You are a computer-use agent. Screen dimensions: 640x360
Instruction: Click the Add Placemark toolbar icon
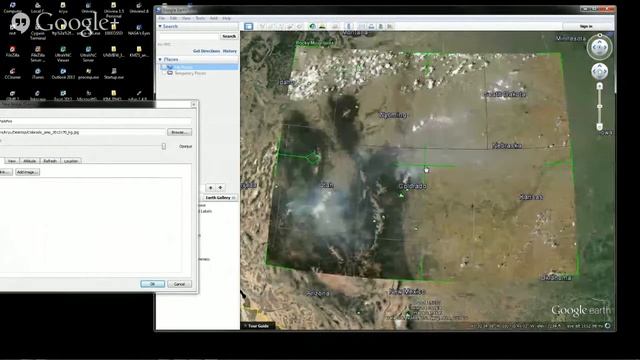pos(262,26)
